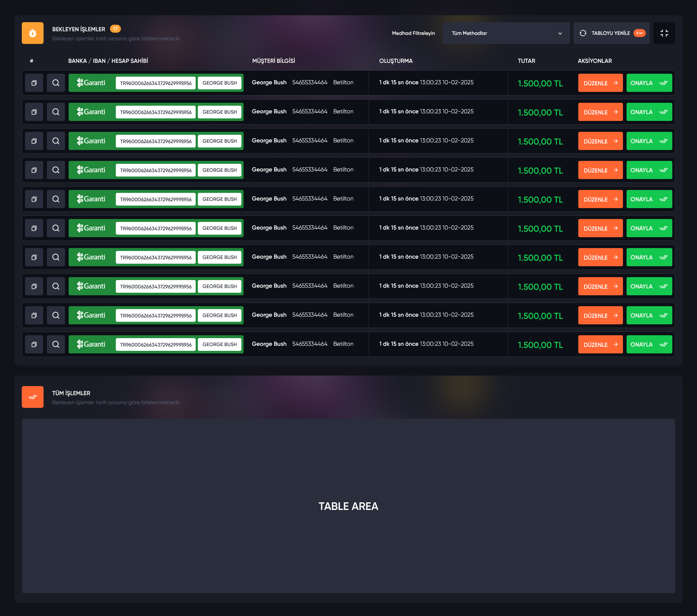
Task: Click the IBAN field in the fourth row
Action: tap(156, 170)
